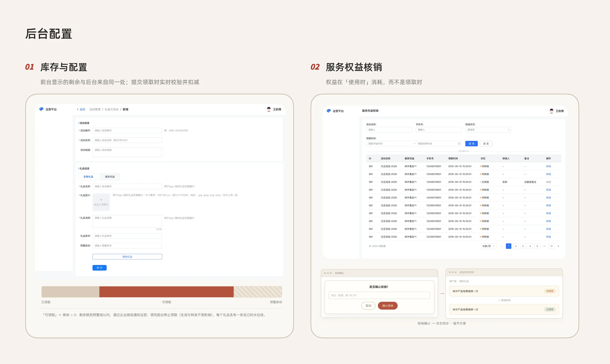
Task: Click the pagination ellipsis button
Action: pos(544,246)
